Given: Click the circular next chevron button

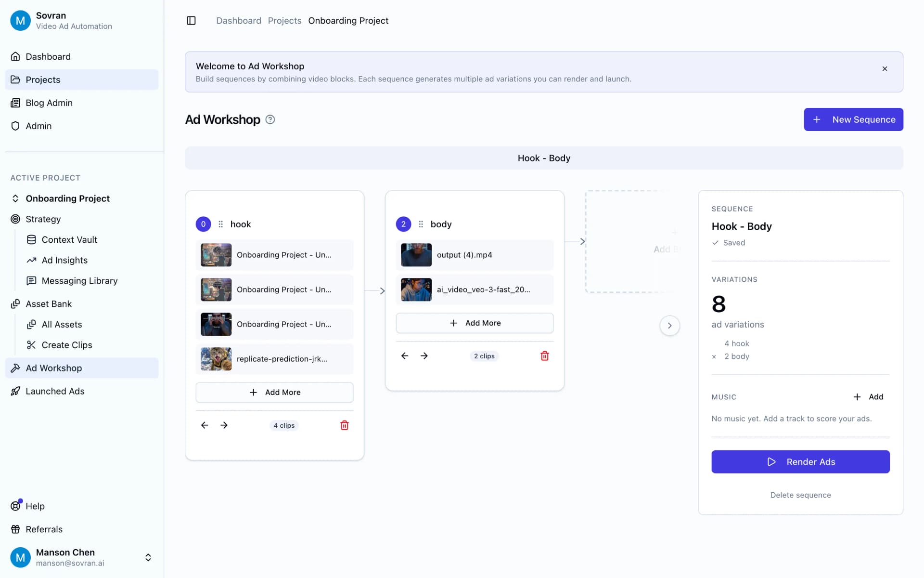Looking at the screenshot, I should coord(669,326).
